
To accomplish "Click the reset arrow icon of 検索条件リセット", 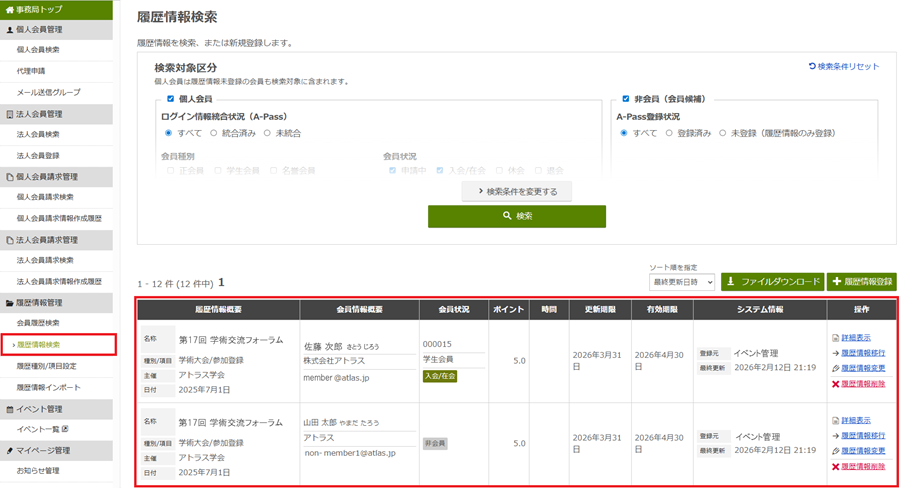I will coord(812,66).
